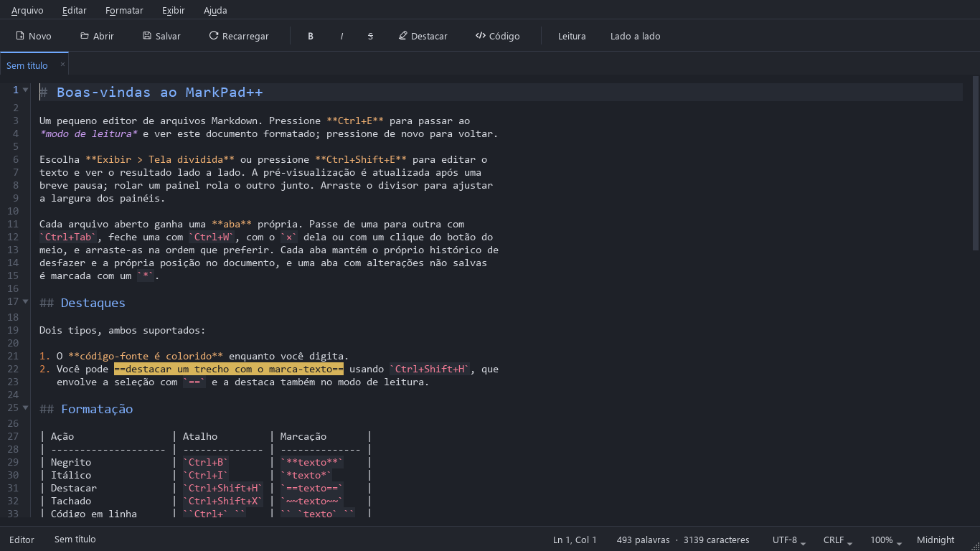This screenshot has width=980, height=551.
Task: Open the Ajuda menu
Action: pyautogui.click(x=215, y=10)
